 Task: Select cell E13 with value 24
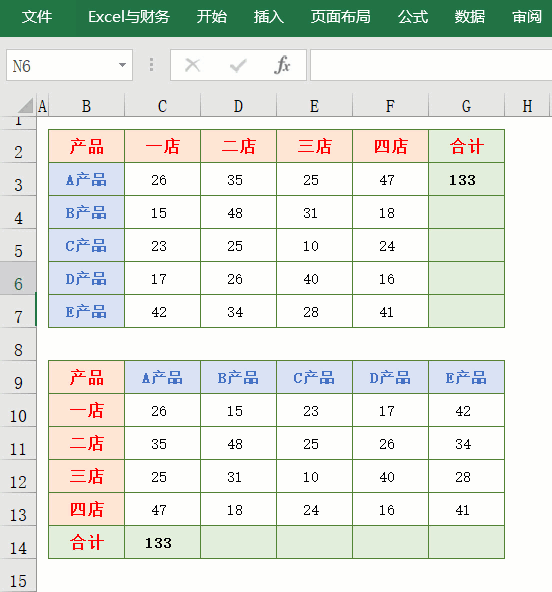314,509
